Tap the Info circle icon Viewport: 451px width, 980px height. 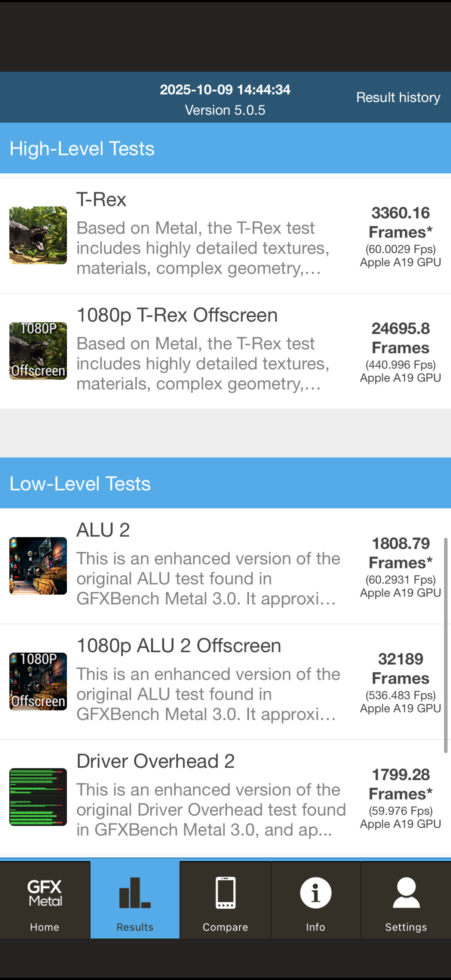(x=316, y=893)
